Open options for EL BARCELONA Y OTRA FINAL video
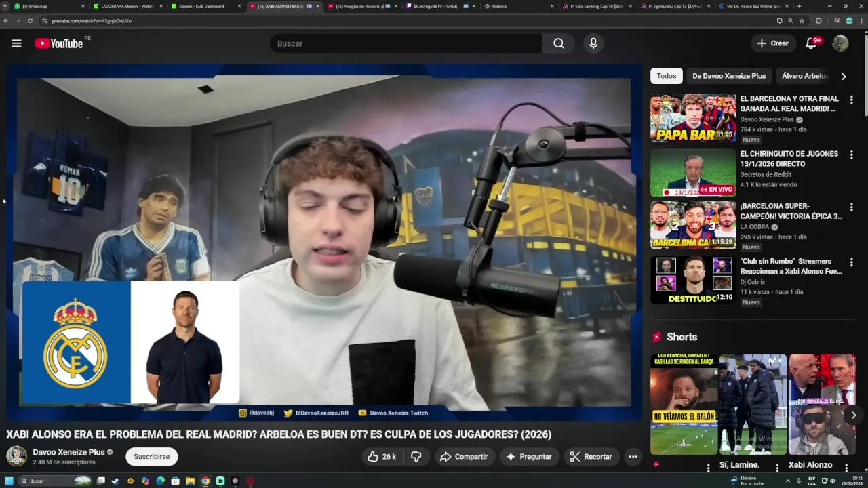868x488 pixels. pos(851,100)
